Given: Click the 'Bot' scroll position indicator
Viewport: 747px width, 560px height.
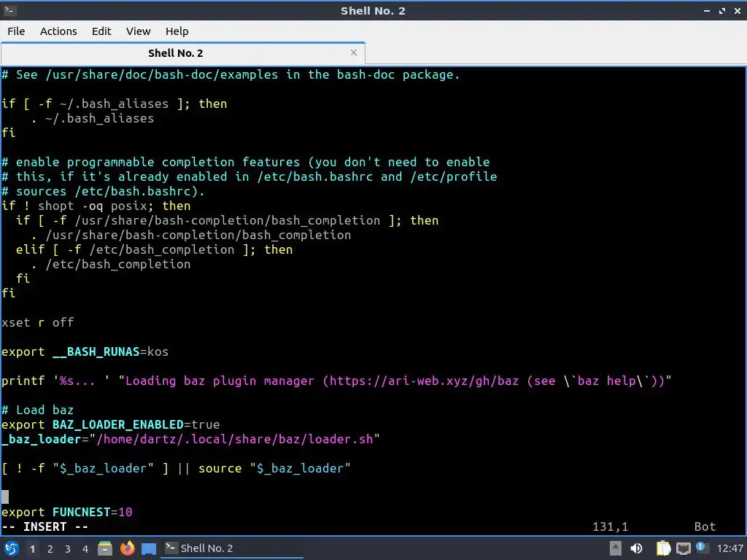Looking at the screenshot, I should point(705,526).
